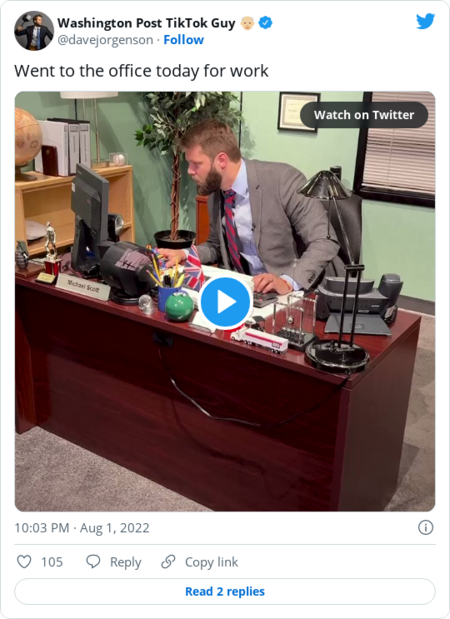
Task: Click the tweet text about the office
Action: pos(141,71)
